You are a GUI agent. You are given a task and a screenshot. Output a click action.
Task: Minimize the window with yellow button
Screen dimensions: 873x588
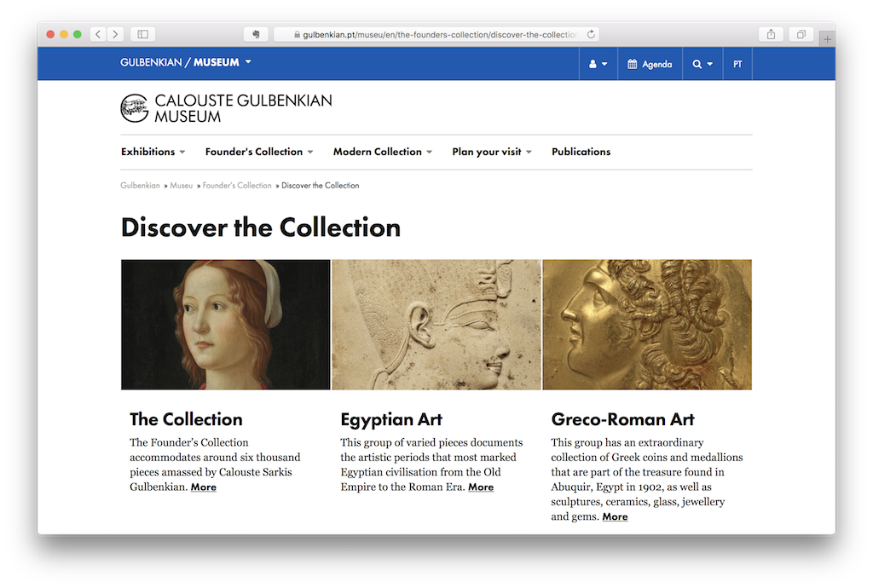pyautogui.click(x=64, y=34)
